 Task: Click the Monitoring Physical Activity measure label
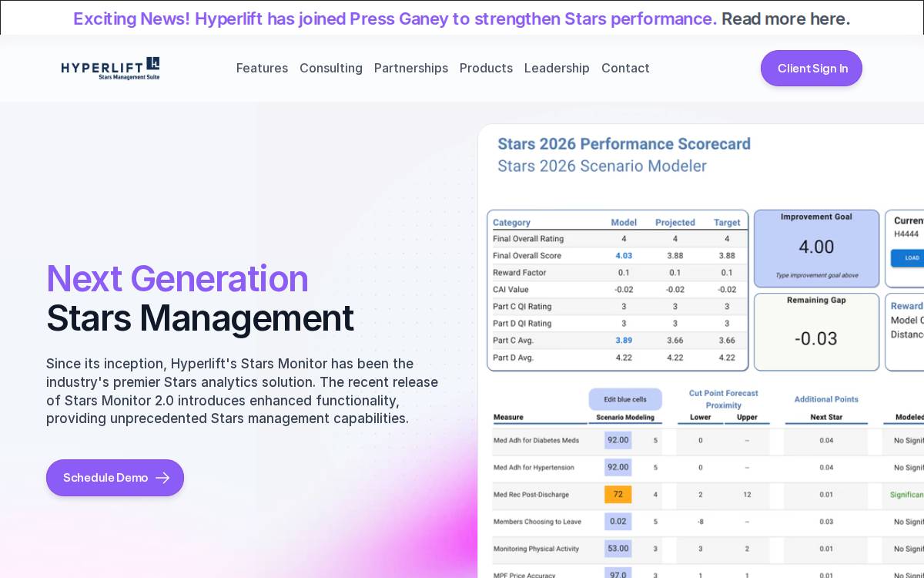[x=537, y=549]
